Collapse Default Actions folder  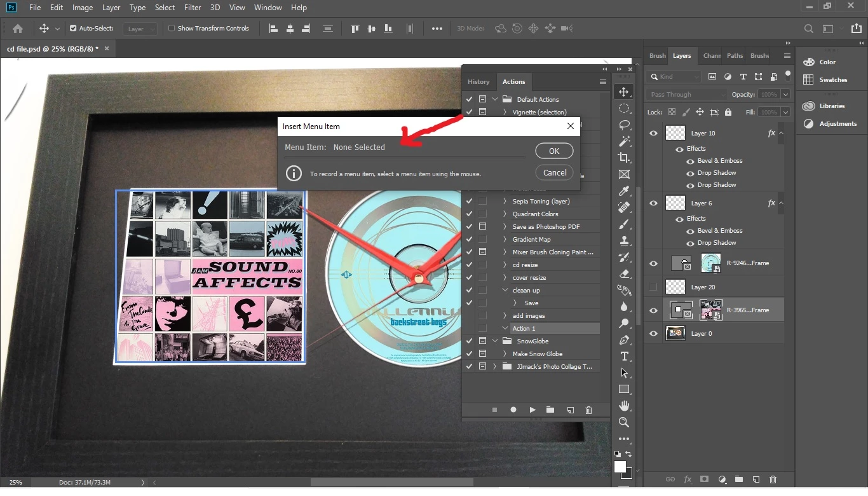click(x=495, y=100)
